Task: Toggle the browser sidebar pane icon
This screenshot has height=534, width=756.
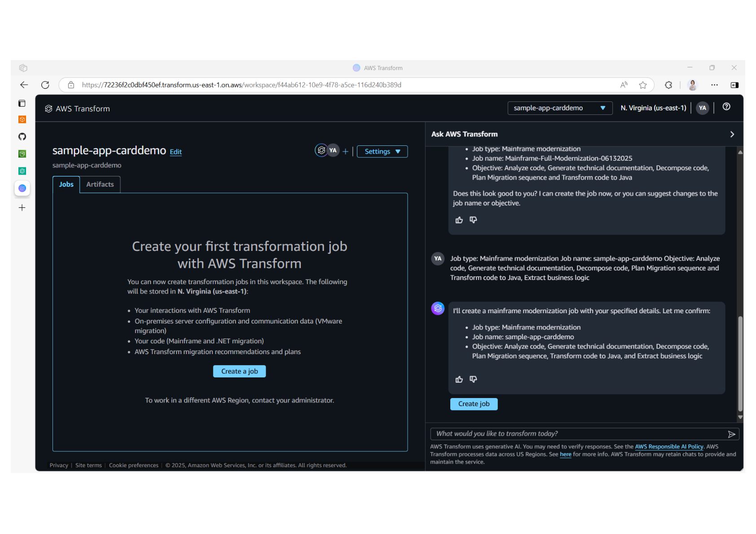Action: [x=734, y=85]
